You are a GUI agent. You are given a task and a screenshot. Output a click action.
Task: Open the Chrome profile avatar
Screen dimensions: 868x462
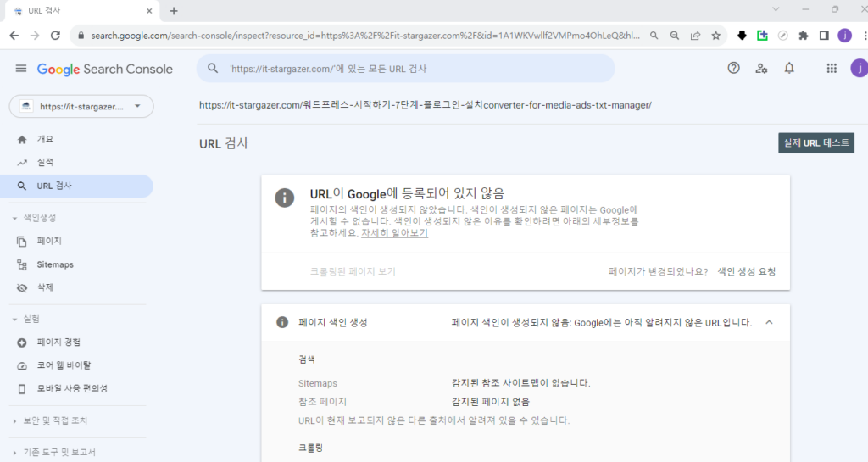click(x=845, y=36)
